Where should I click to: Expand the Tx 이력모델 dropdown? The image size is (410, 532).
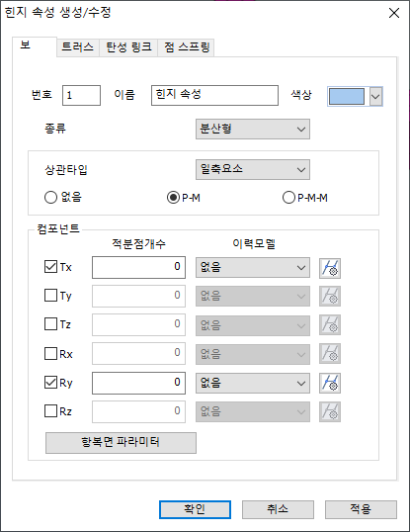point(253,267)
